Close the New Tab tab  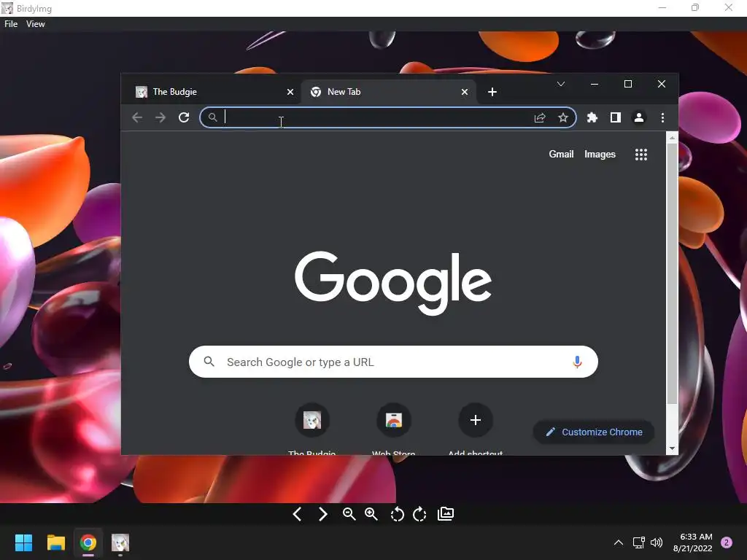(465, 92)
